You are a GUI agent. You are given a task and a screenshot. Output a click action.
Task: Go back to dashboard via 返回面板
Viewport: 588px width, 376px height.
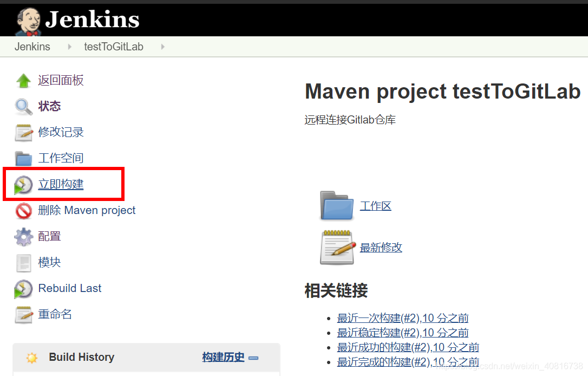tap(61, 80)
